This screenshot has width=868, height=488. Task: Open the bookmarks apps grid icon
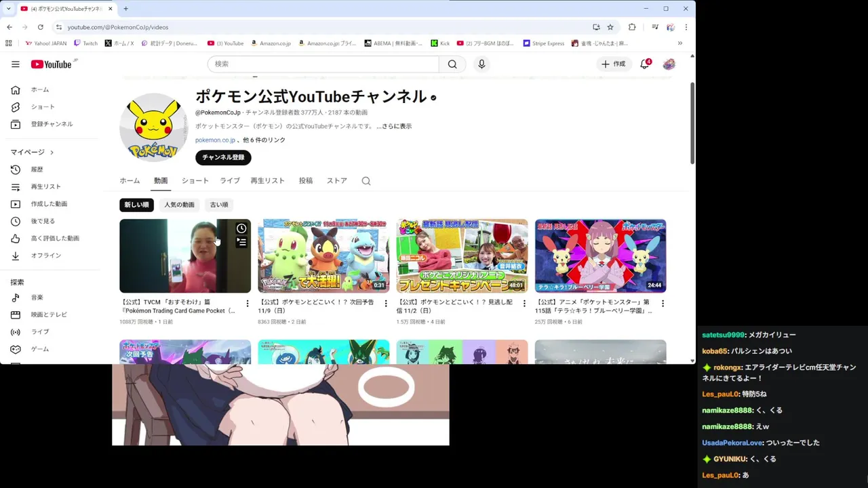[9, 43]
